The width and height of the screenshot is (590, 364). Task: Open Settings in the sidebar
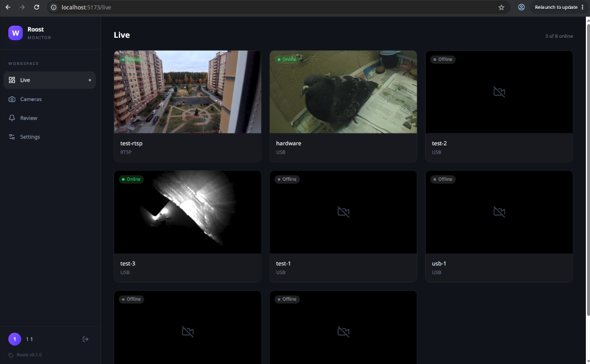[49, 137]
